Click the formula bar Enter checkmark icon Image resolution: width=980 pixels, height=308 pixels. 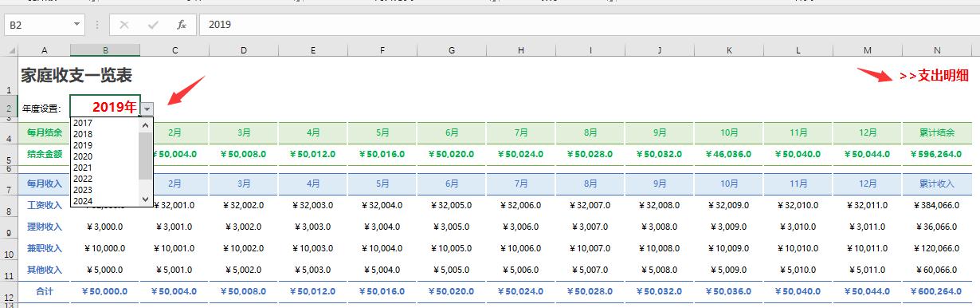click(153, 25)
